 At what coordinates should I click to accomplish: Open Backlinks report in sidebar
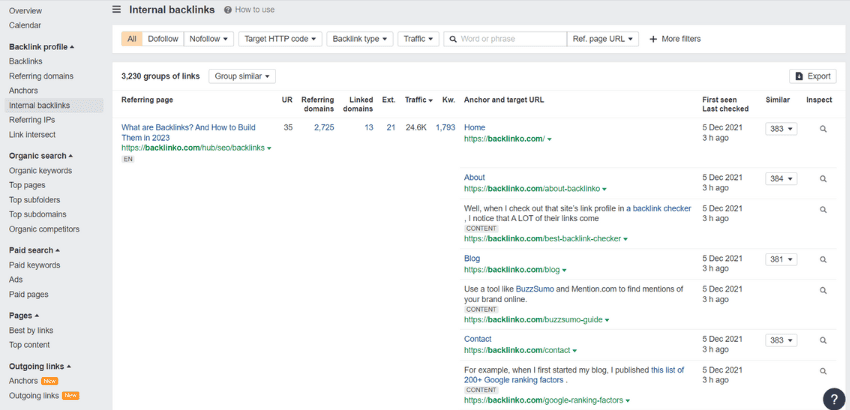(x=25, y=62)
